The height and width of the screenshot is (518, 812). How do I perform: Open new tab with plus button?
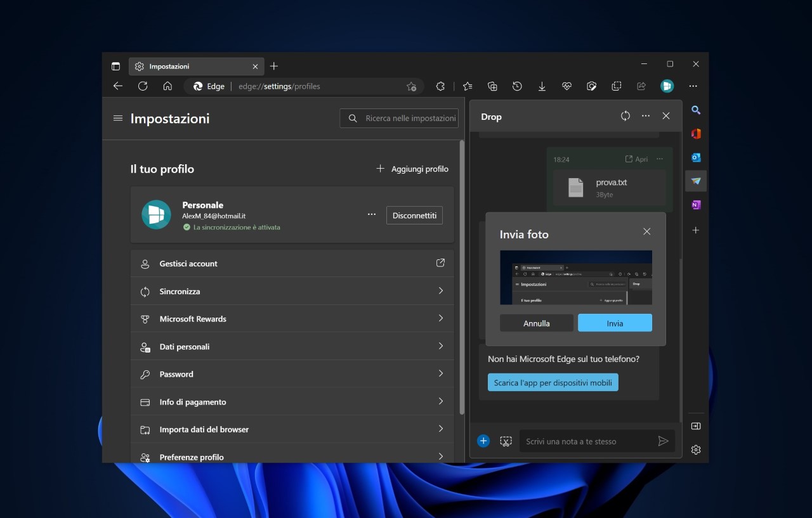(x=274, y=66)
